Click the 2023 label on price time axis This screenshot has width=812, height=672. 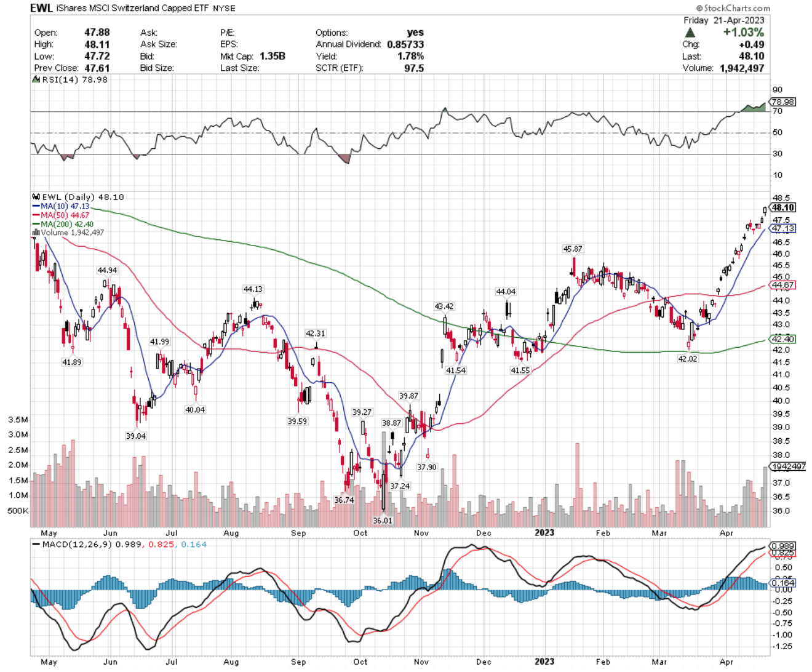pyautogui.click(x=544, y=532)
